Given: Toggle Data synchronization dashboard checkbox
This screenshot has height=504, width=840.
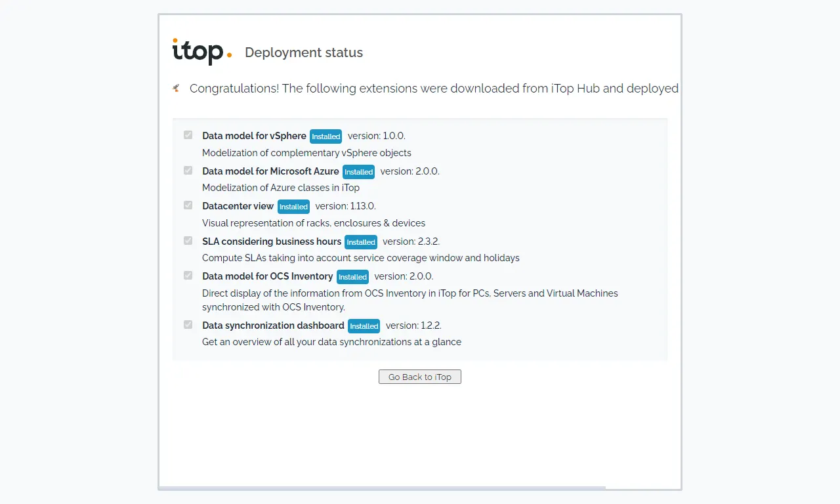Looking at the screenshot, I should tap(188, 325).
